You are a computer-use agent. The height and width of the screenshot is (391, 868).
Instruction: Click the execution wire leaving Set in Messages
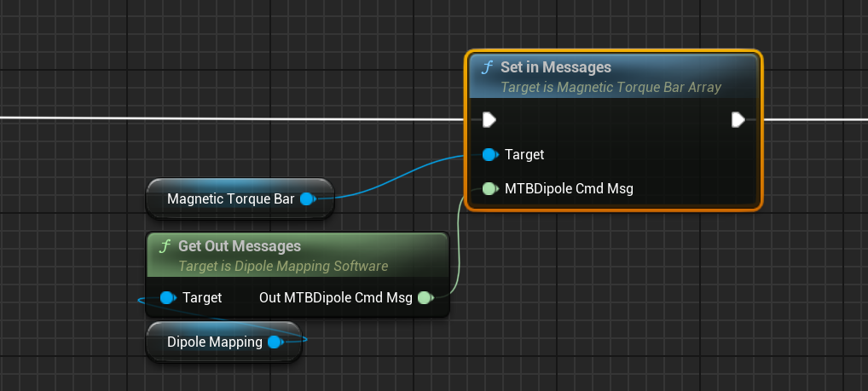pos(810,119)
